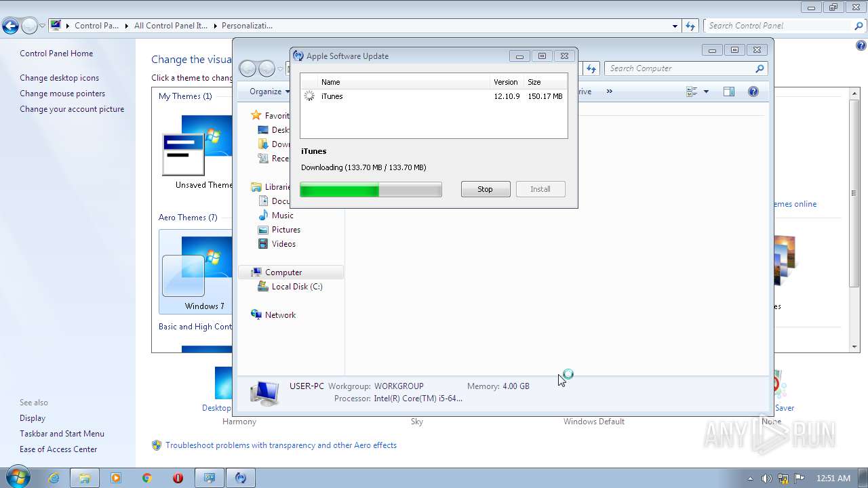Click the Favorites star icon

point(256,116)
